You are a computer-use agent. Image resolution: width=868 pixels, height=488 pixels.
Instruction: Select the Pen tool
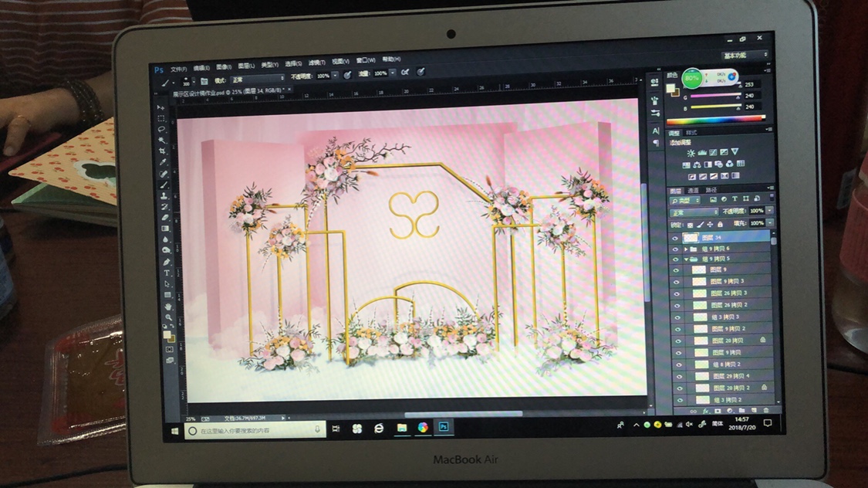(x=166, y=262)
